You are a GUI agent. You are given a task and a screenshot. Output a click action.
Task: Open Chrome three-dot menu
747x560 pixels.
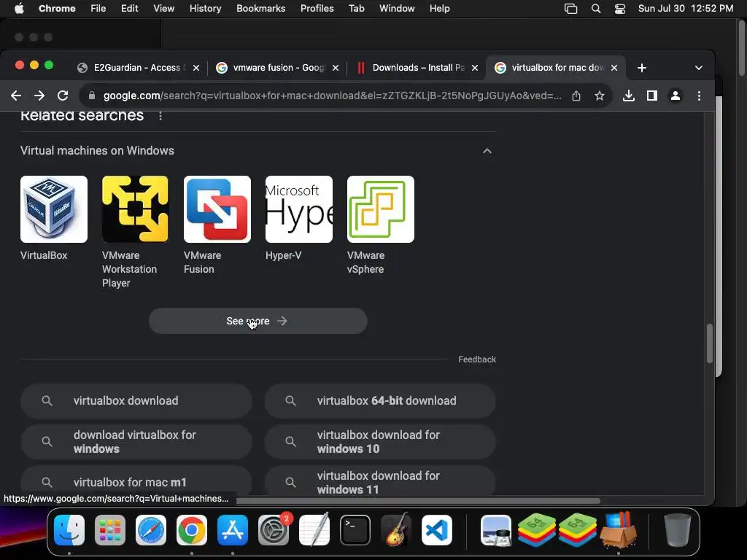[x=699, y=96]
